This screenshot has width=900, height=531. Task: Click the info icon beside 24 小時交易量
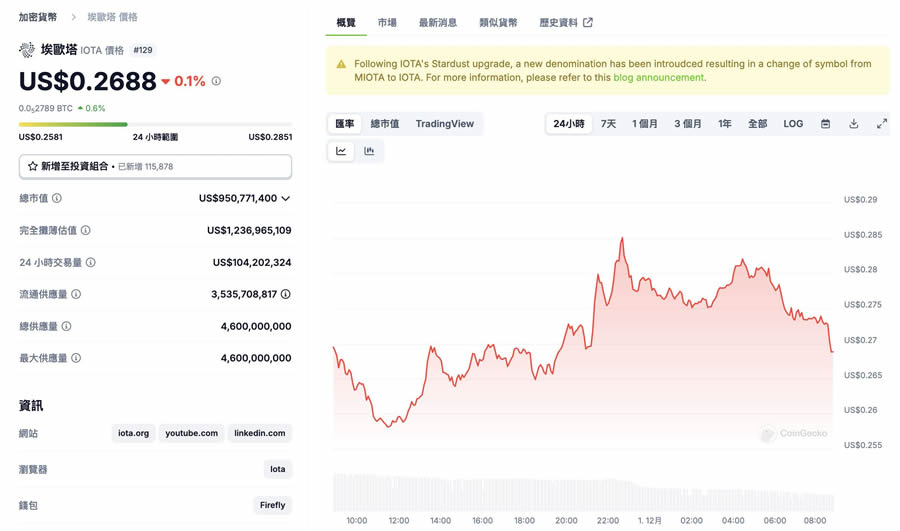(x=91, y=262)
